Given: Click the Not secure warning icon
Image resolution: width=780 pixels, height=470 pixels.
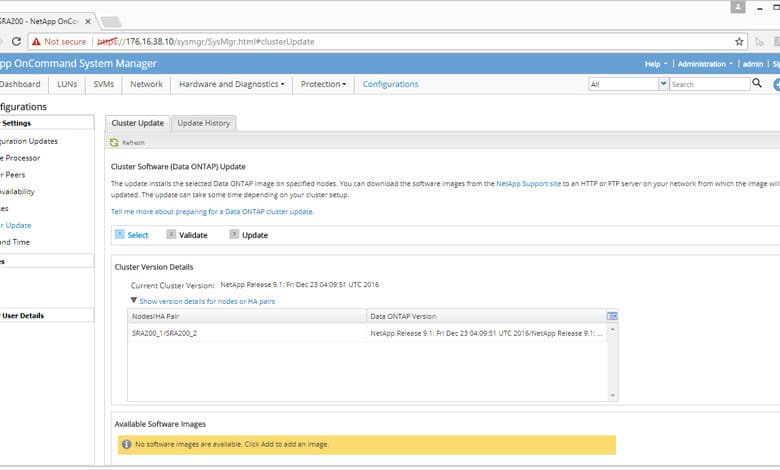Looking at the screenshot, I should pyautogui.click(x=36, y=42).
